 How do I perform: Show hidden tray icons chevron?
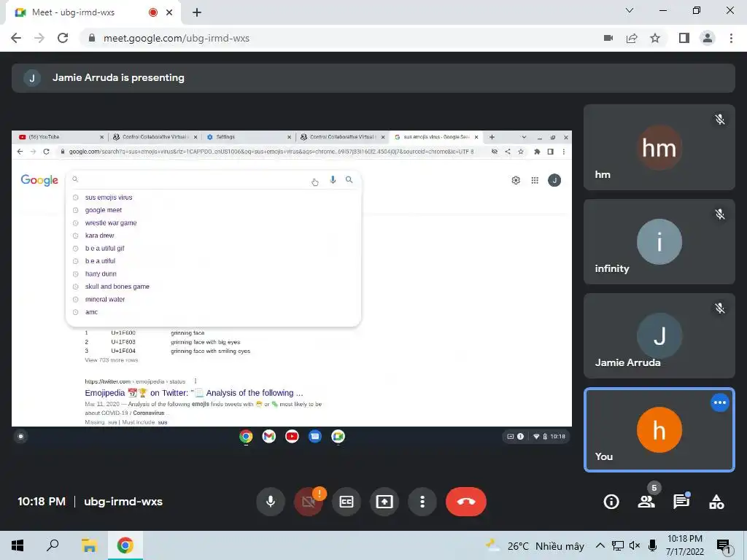(x=600, y=545)
